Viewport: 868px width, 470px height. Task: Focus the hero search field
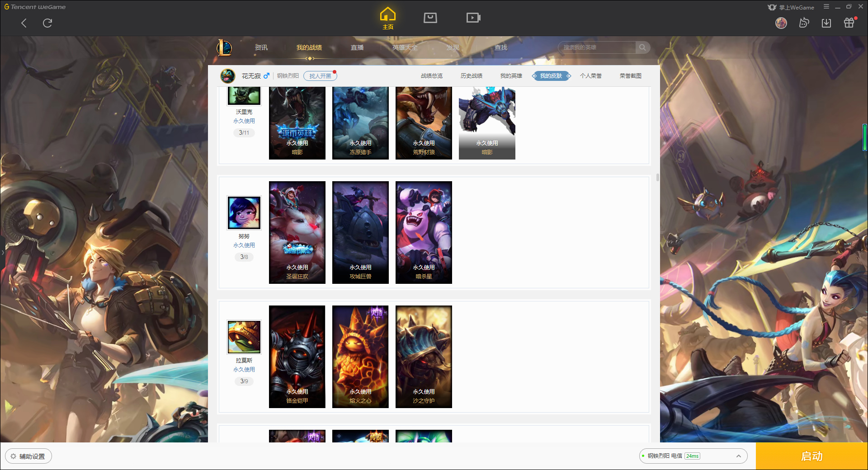pyautogui.click(x=597, y=47)
